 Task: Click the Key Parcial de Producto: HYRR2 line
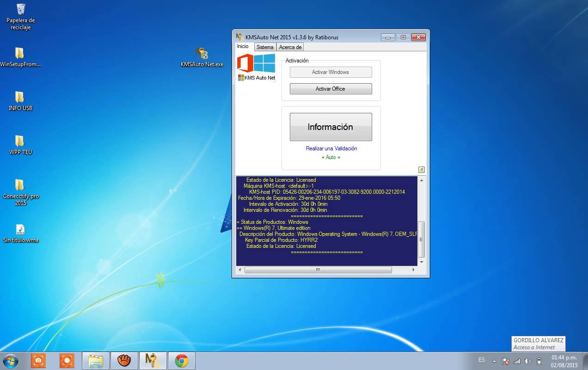click(281, 240)
